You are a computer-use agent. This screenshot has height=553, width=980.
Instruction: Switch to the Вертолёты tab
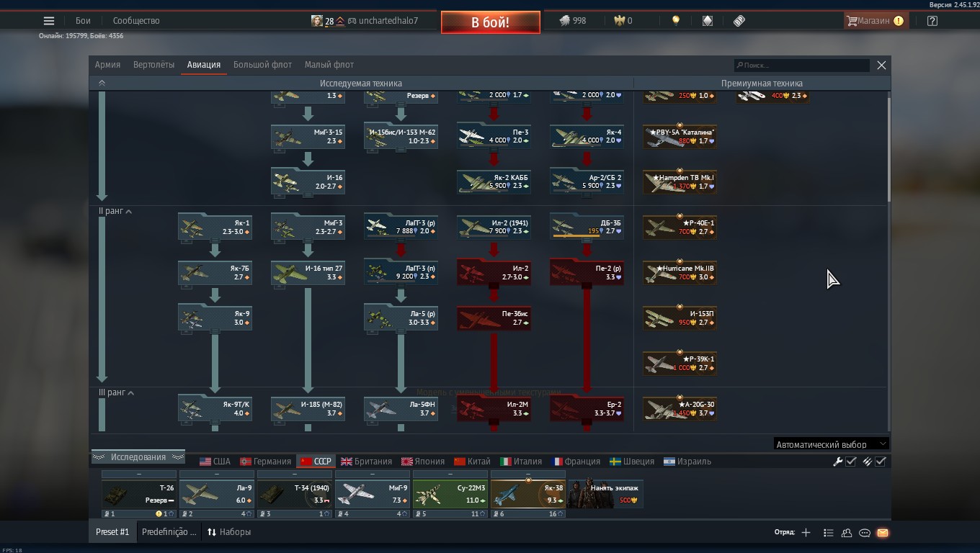click(153, 65)
